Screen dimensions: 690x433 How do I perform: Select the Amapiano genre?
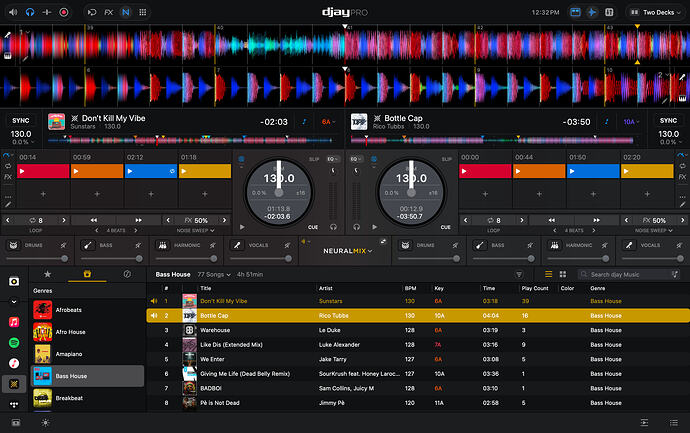point(87,354)
